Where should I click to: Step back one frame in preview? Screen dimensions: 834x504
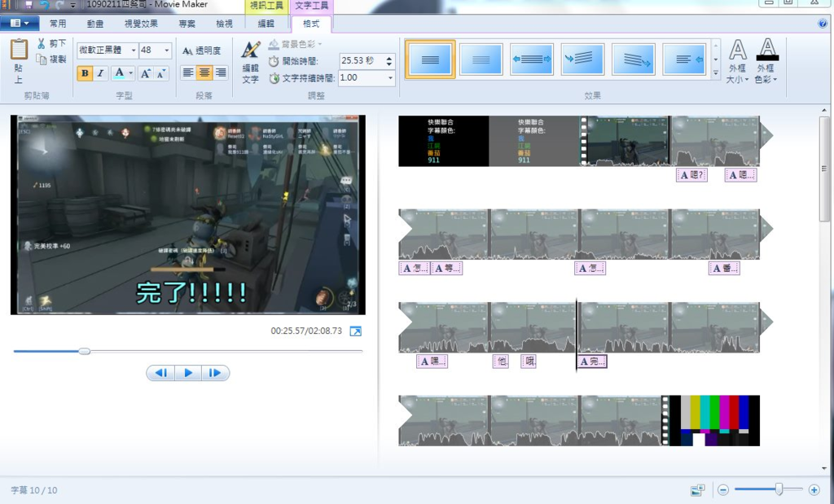point(160,373)
